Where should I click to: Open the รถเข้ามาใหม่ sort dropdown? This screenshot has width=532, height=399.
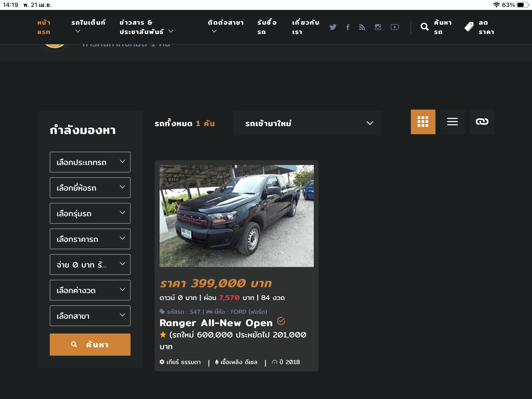point(307,123)
